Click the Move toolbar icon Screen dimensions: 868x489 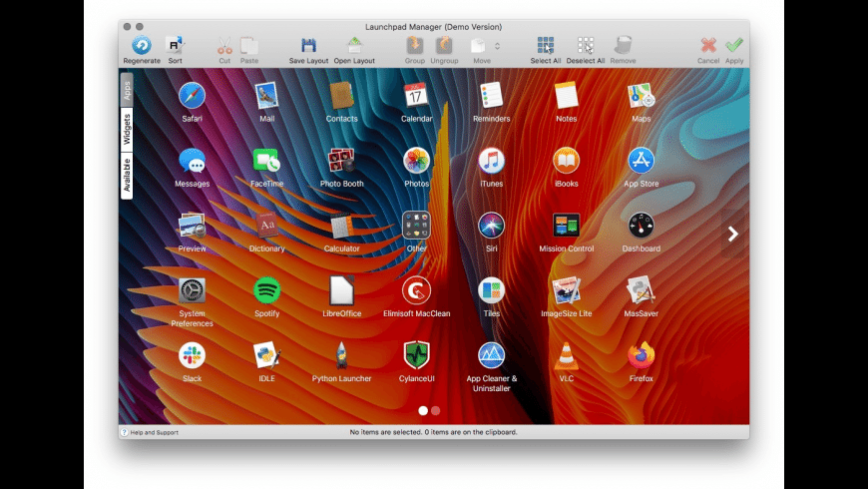[478, 46]
